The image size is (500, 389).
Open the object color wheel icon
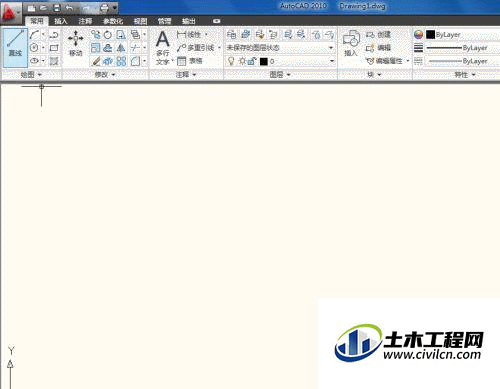[418, 34]
